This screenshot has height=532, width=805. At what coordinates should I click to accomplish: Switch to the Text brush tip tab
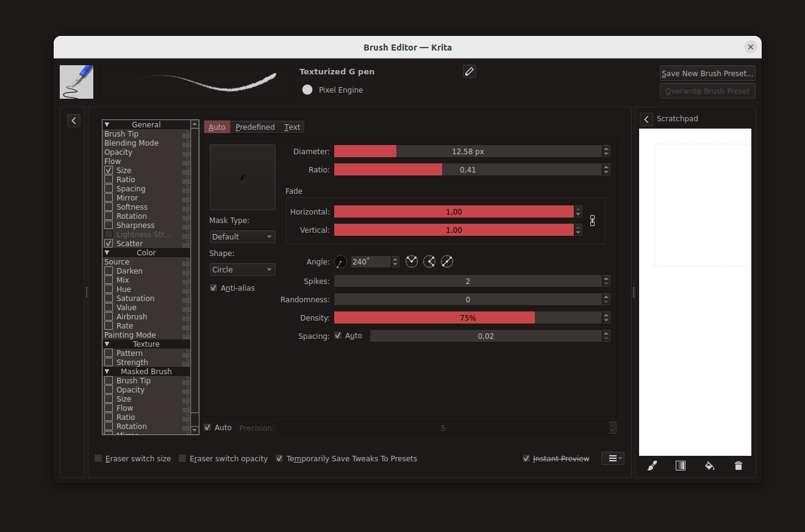pyautogui.click(x=292, y=127)
